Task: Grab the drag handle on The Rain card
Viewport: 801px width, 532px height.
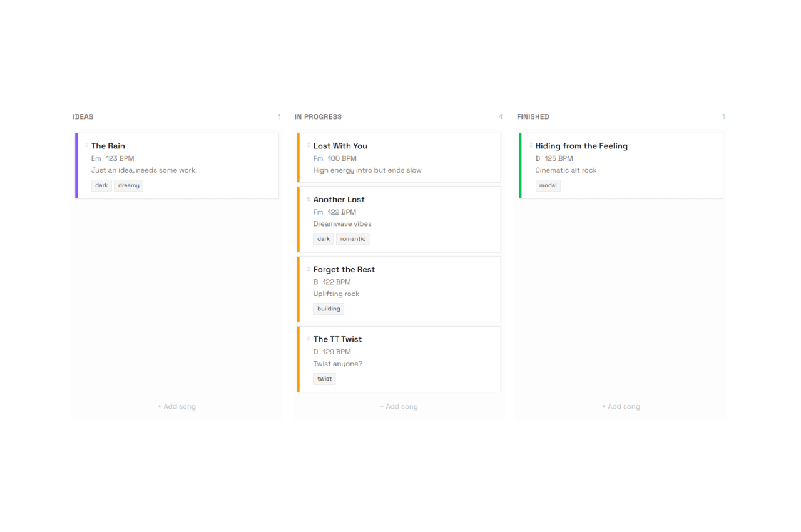Action: [x=86, y=145]
